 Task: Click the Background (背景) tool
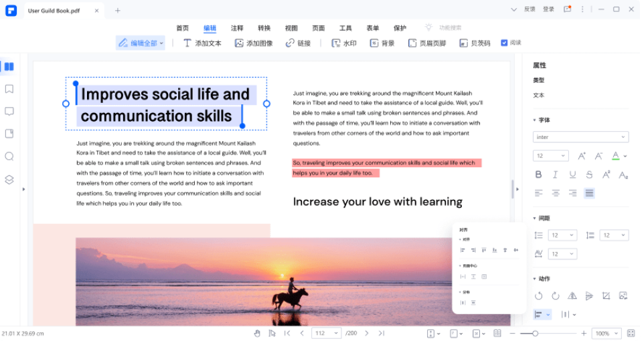point(382,43)
